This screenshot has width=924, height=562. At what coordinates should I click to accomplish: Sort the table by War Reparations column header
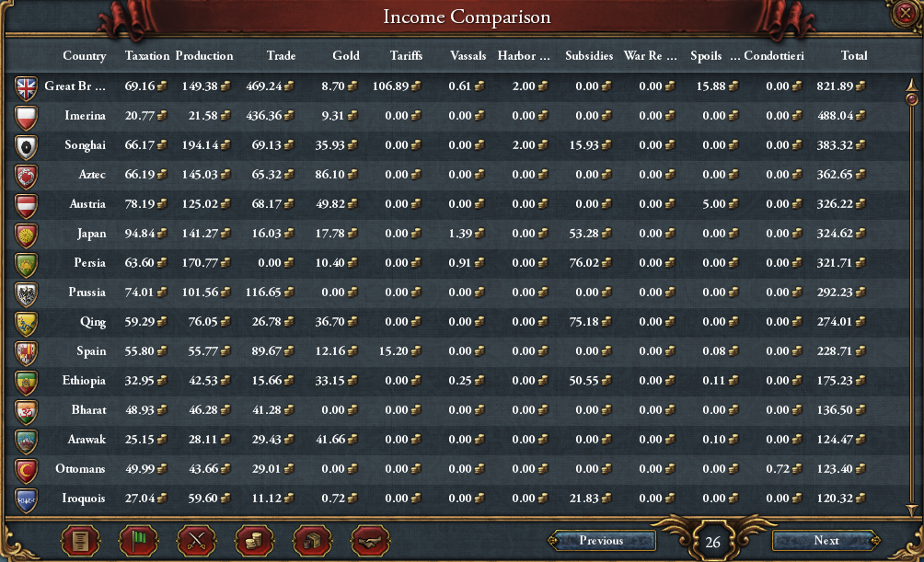pos(650,55)
